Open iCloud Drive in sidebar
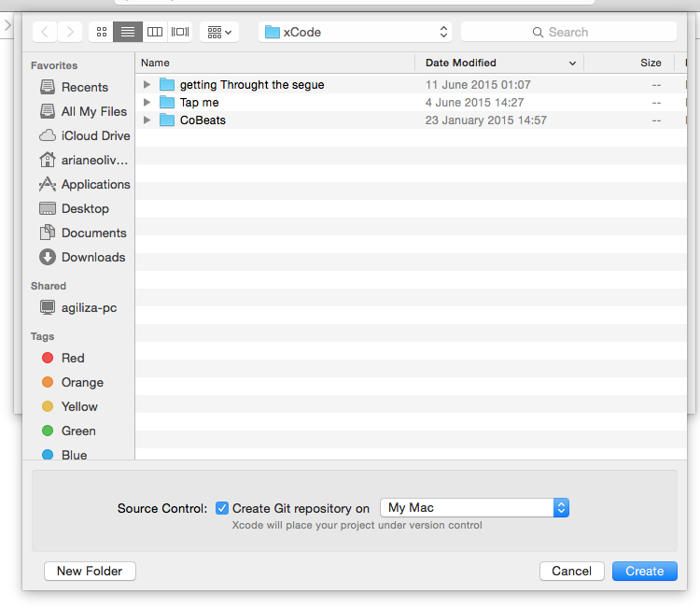Viewport: 700px width, 608px height. click(x=95, y=135)
